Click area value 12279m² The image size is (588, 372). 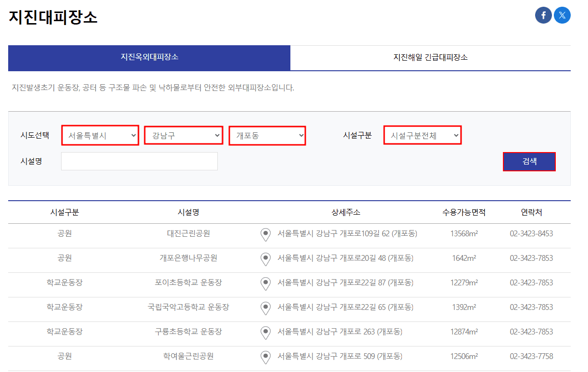pos(464,282)
